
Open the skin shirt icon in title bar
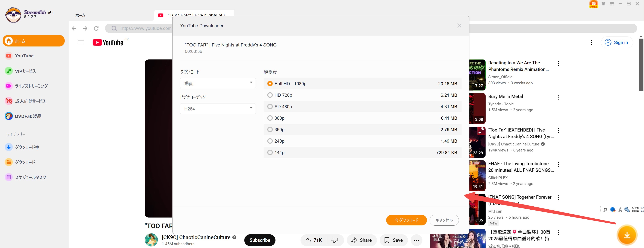pyautogui.click(x=603, y=4)
